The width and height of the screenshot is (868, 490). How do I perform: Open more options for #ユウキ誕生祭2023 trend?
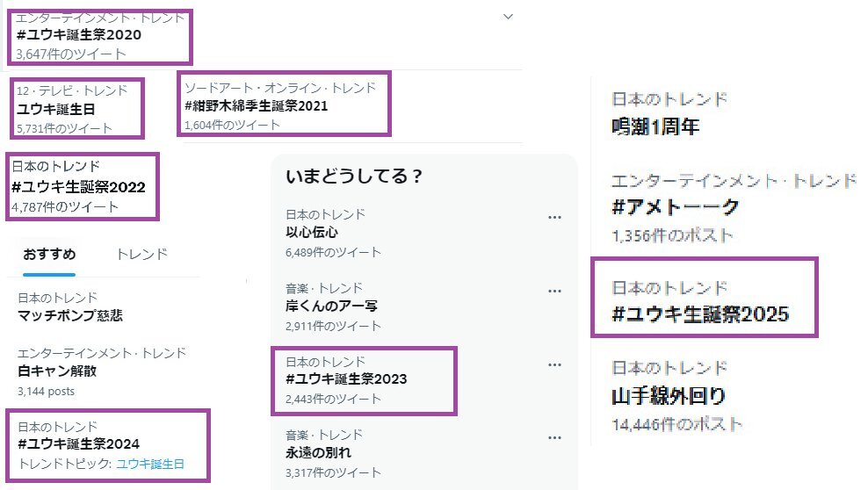coord(554,365)
